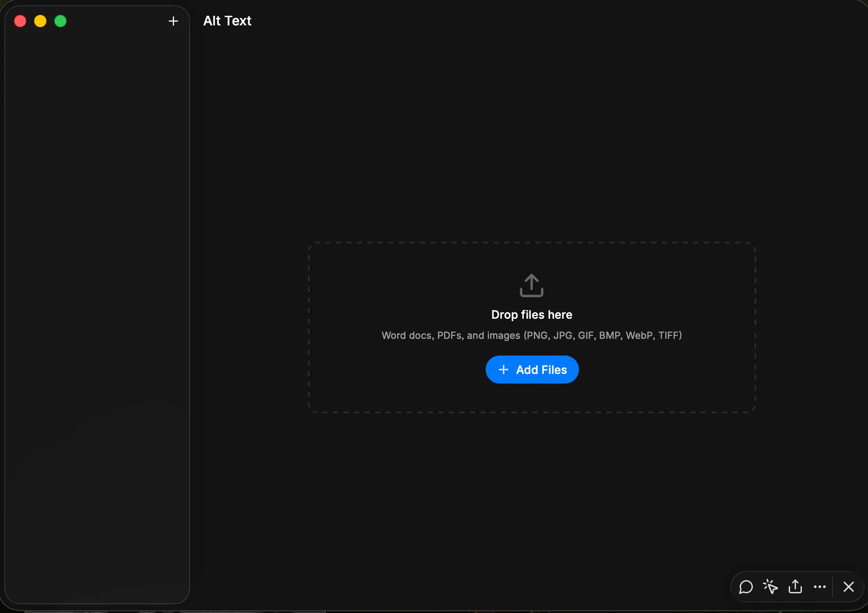Maximize the window with green button

(x=60, y=21)
